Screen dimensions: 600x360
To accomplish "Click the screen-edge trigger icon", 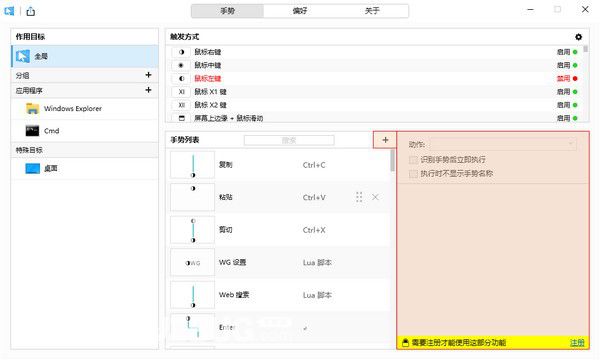I will (x=181, y=118).
